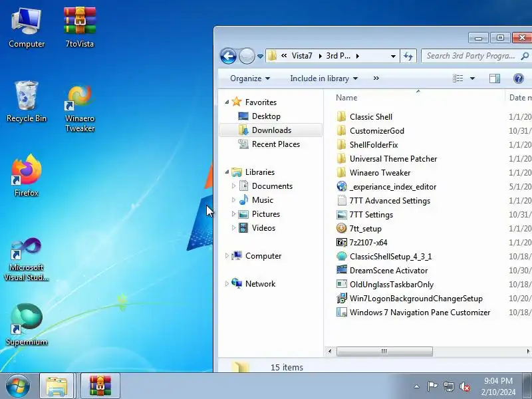Open the network tray icon
Viewport: 532px width, 399px height.
[x=448, y=386]
